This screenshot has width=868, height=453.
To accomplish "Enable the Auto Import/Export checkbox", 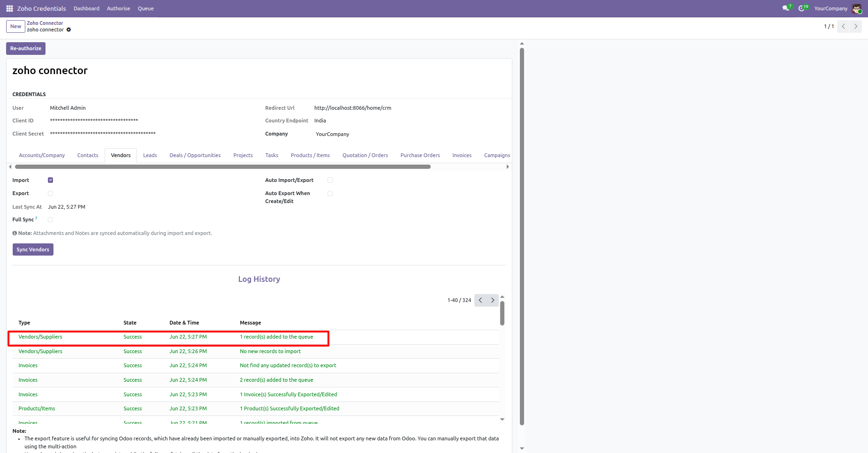I will click(330, 180).
